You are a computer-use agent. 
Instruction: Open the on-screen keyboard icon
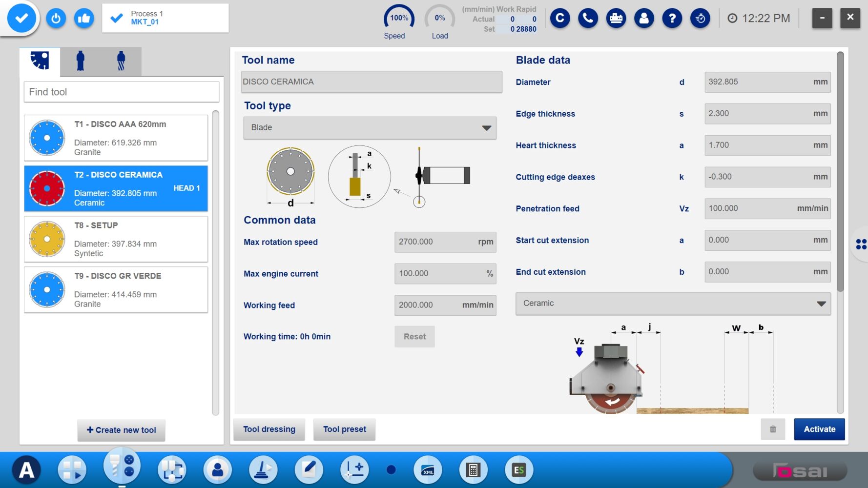point(616,19)
